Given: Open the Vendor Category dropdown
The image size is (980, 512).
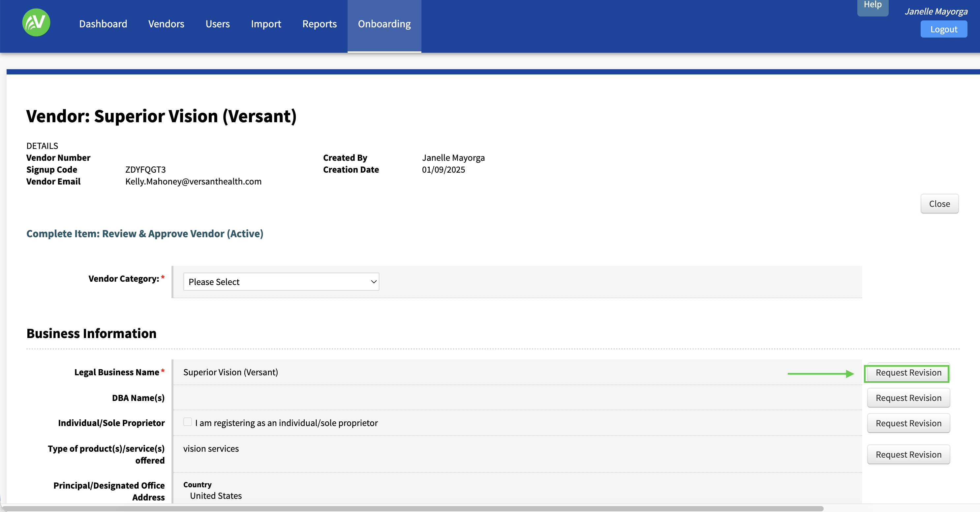Looking at the screenshot, I should [281, 282].
